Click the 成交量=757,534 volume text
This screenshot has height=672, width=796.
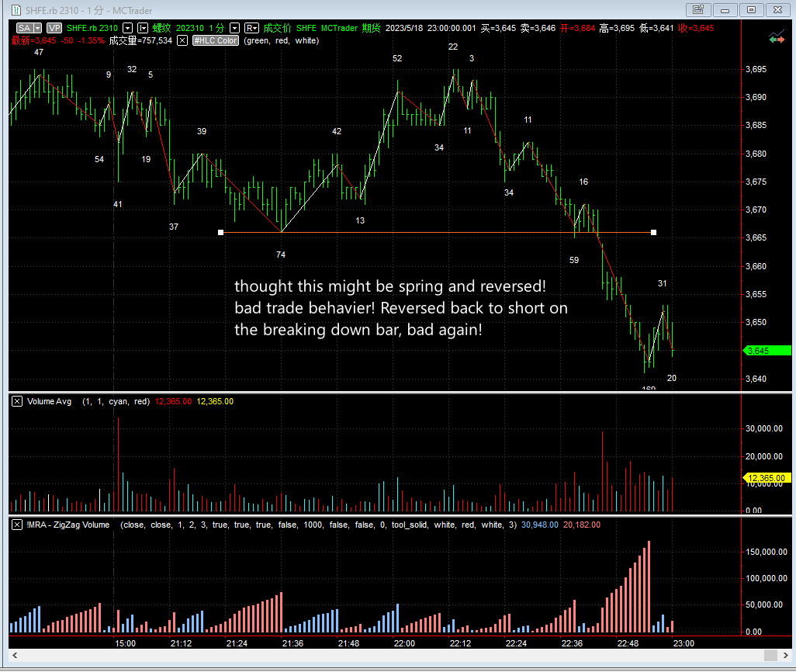point(140,40)
